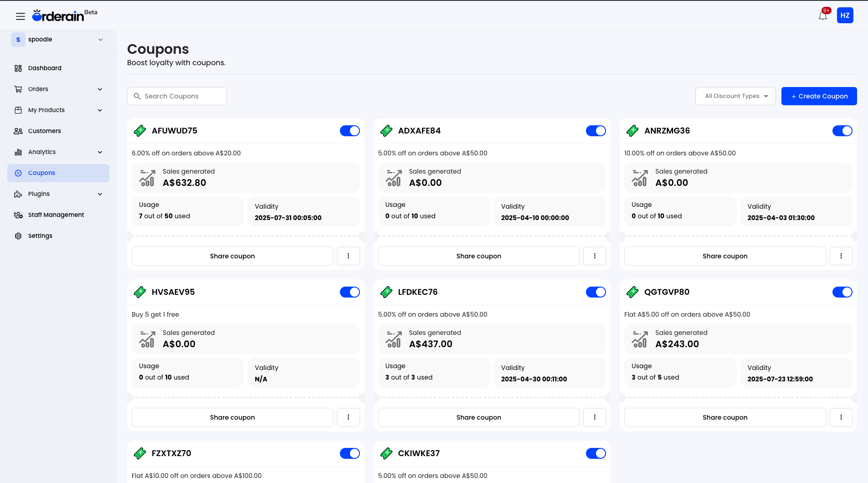868x483 pixels.
Task: Disable the AFUWUD75 coupon toggle
Action: pos(349,131)
